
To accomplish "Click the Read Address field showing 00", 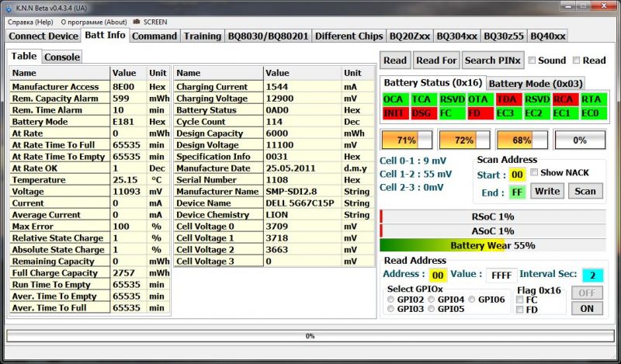I will pyautogui.click(x=438, y=276).
